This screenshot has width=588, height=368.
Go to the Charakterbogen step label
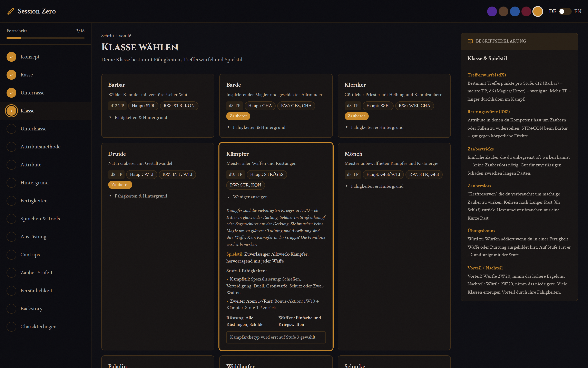(x=38, y=327)
